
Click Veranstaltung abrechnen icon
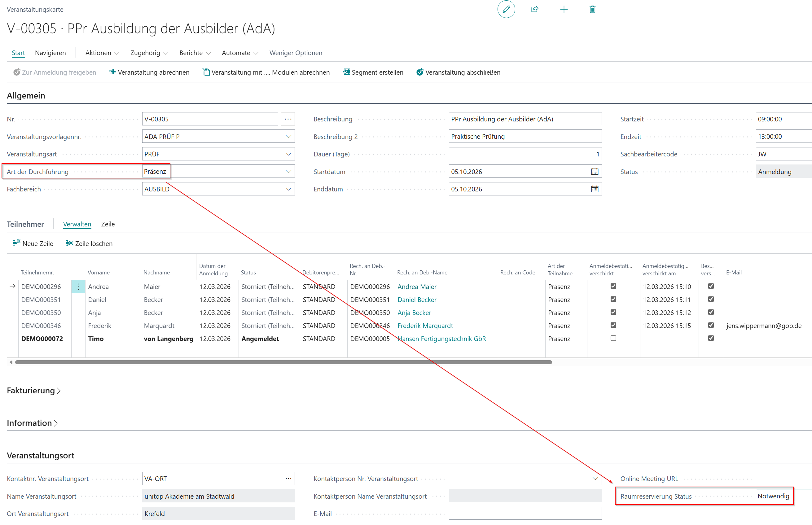112,72
